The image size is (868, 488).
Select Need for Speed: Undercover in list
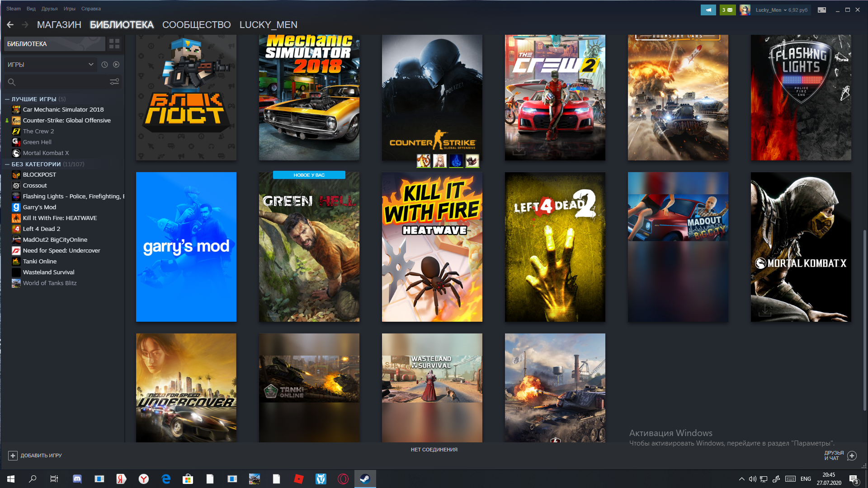tap(61, 250)
